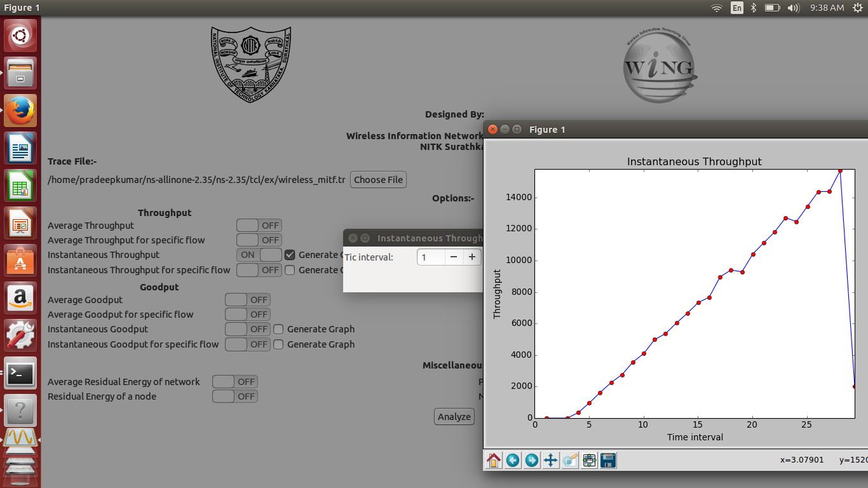Increase the Tic interval with the plus button

point(471,257)
